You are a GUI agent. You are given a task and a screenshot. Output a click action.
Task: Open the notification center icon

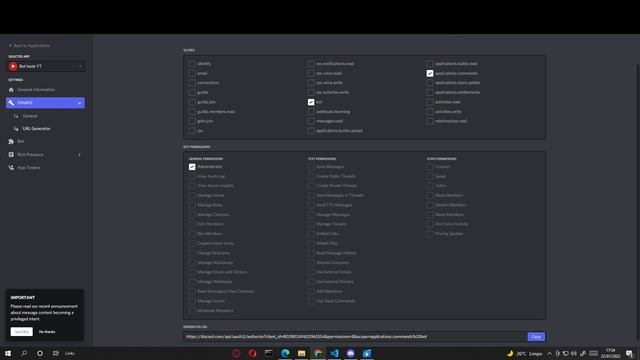coord(629,353)
